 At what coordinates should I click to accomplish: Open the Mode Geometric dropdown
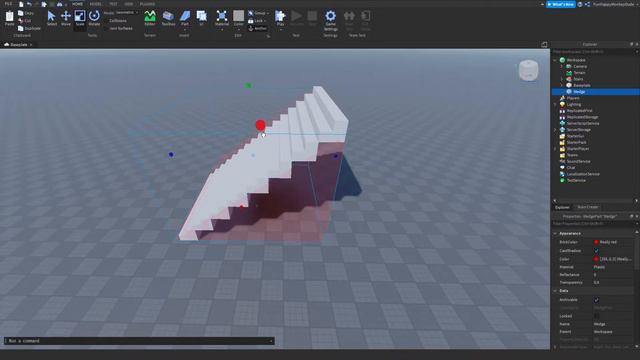point(126,13)
